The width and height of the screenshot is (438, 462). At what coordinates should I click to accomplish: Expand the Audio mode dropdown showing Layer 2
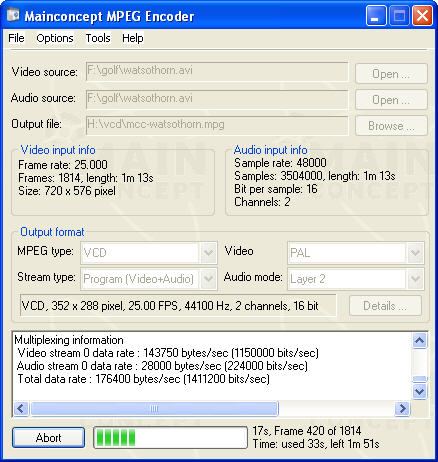coord(415,278)
